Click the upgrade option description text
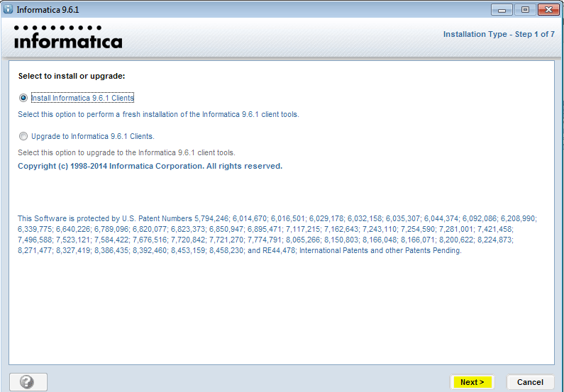Image resolution: width=564 pixels, height=392 pixels. click(x=126, y=152)
